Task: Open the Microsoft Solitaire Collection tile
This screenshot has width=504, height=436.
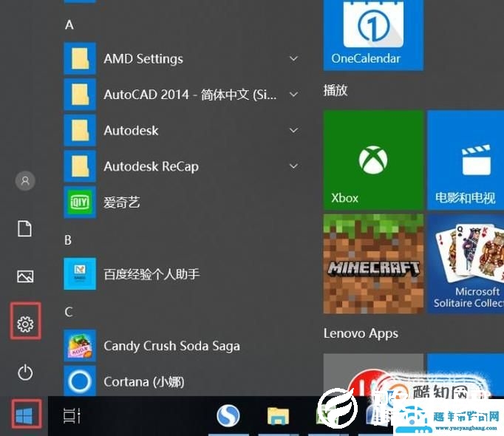Action: tap(466, 264)
